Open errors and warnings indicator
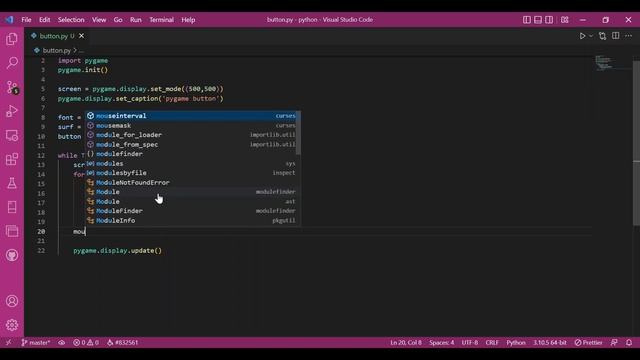This screenshot has width=640, height=360. (x=86, y=342)
